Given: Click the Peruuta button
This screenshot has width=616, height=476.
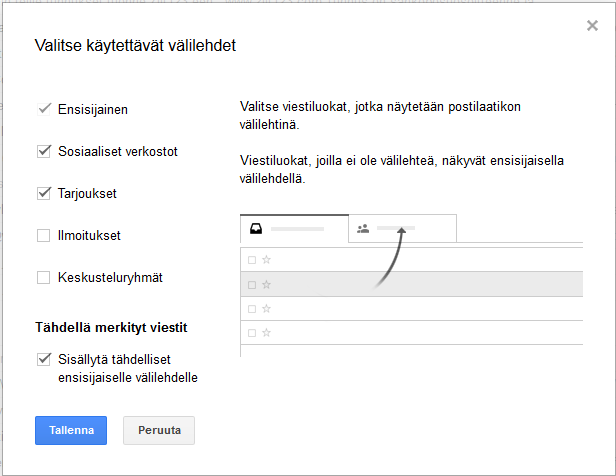Looking at the screenshot, I should click(158, 430).
